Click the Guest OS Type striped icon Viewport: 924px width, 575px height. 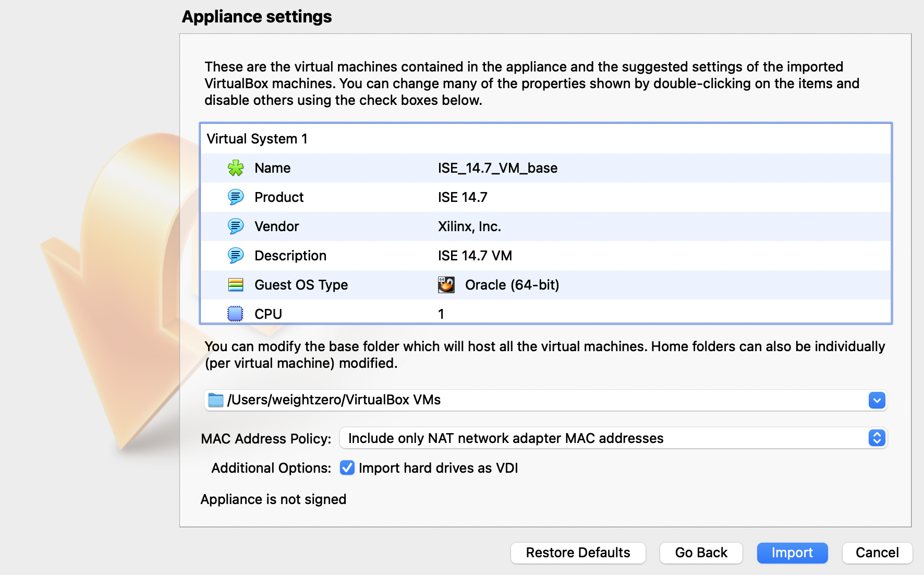pyautogui.click(x=236, y=285)
